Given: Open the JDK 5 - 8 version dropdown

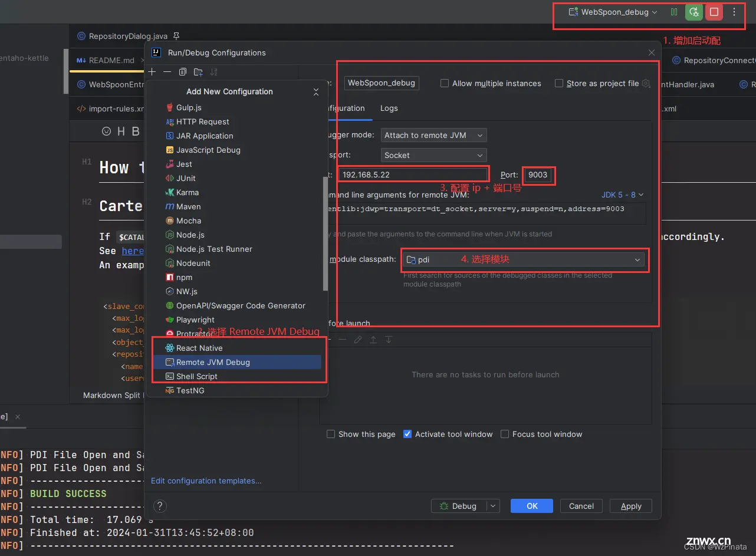Looking at the screenshot, I should 622,195.
